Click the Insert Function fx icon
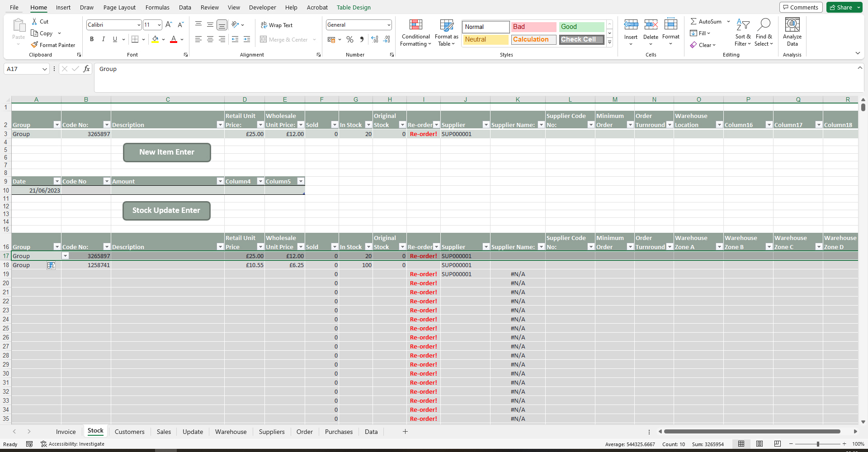The height and width of the screenshot is (452, 868). click(x=86, y=69)
